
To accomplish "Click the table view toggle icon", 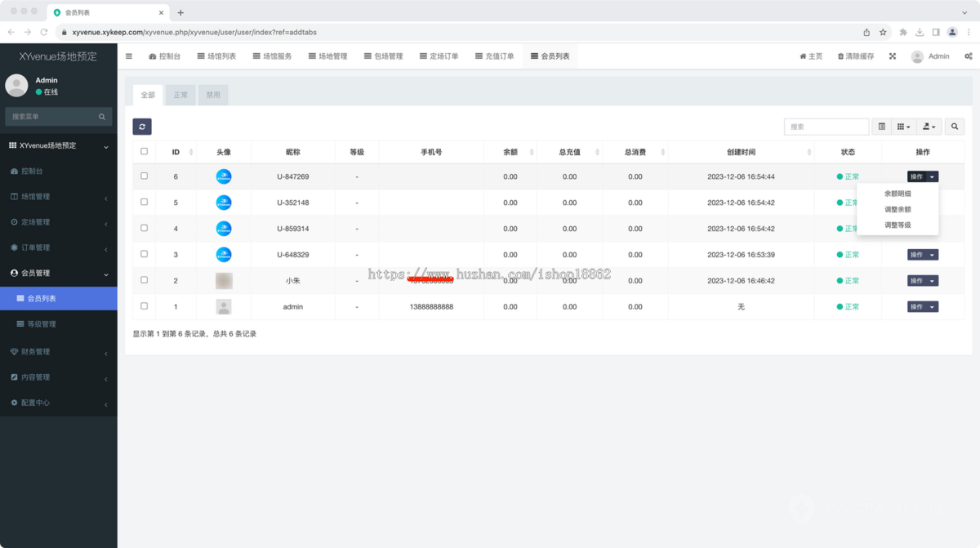I will [x=882, y=127].
